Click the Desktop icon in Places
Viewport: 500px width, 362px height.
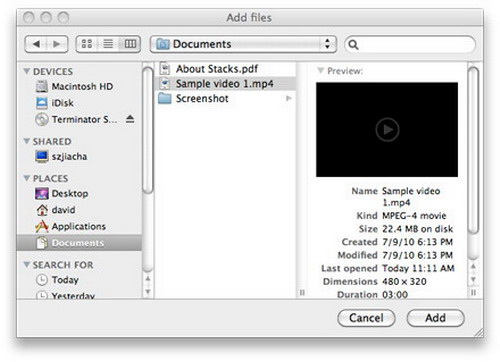coord(42,193)
